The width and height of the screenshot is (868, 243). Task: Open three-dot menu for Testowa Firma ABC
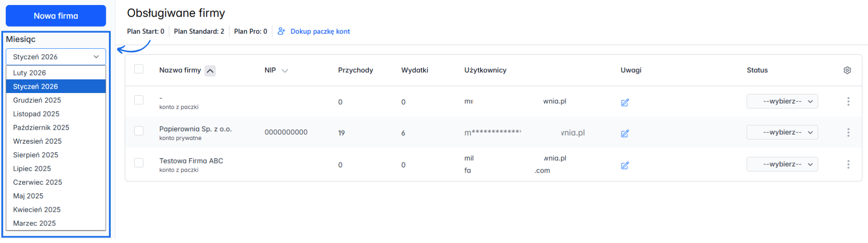pyautogui.click(x=848, y=164)
